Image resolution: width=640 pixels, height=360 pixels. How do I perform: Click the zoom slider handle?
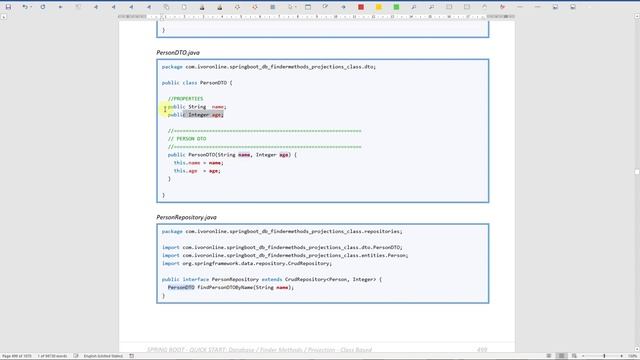click(604, 356)
